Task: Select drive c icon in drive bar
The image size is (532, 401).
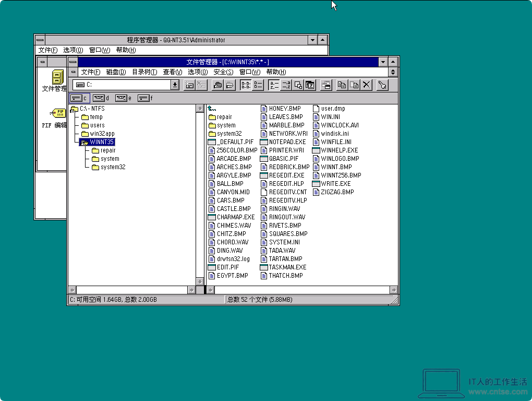Action: click(x=80, y=98)
